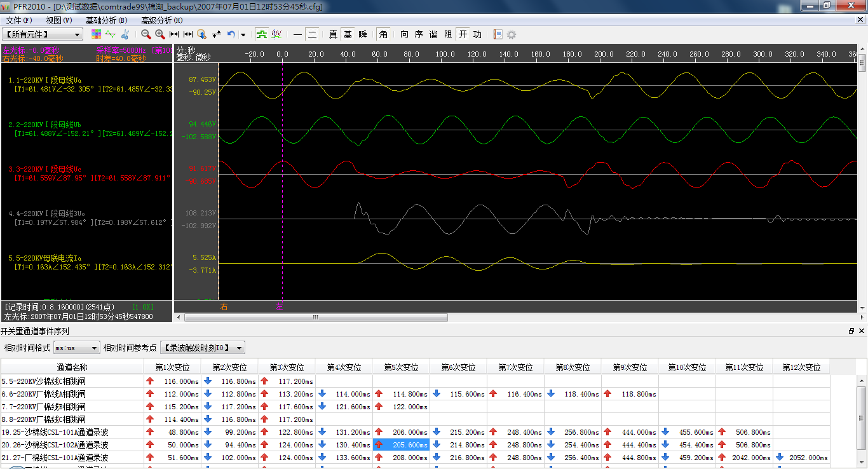
Task: Click the magenta 左 cursor marker
Action: point(279,306)
